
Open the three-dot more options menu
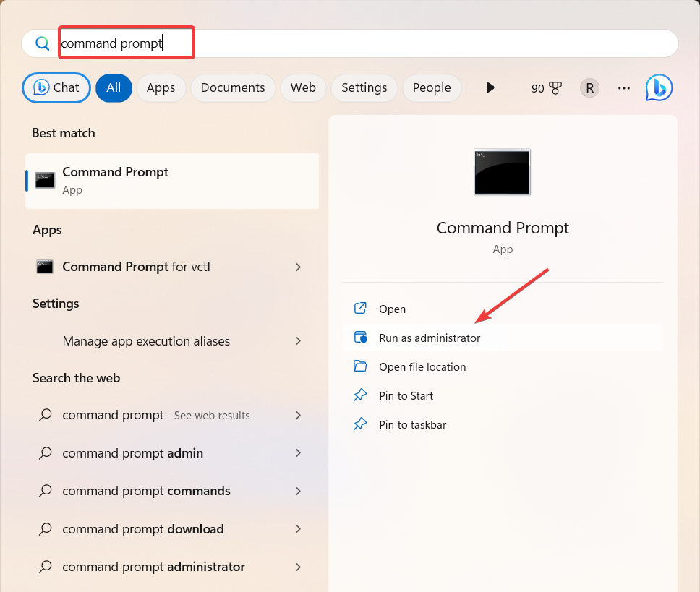(x=623, y=88)
